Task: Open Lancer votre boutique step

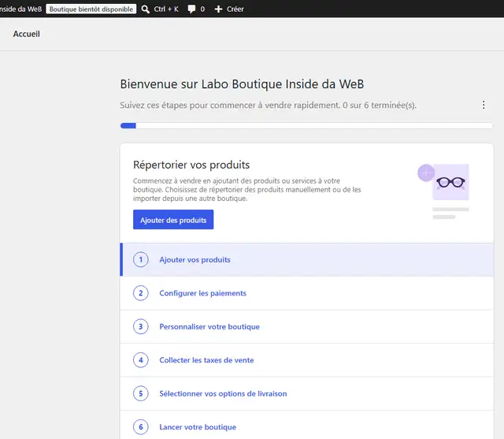Action: point(306,425)
